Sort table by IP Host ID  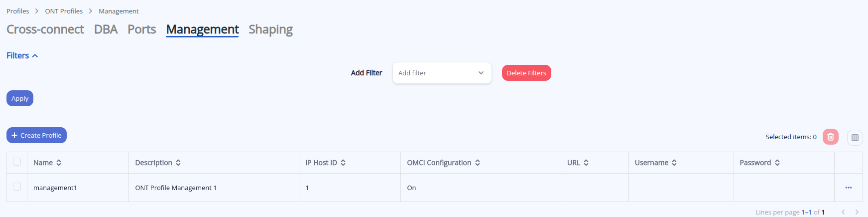pyautogui.click(x=343, y=163)
